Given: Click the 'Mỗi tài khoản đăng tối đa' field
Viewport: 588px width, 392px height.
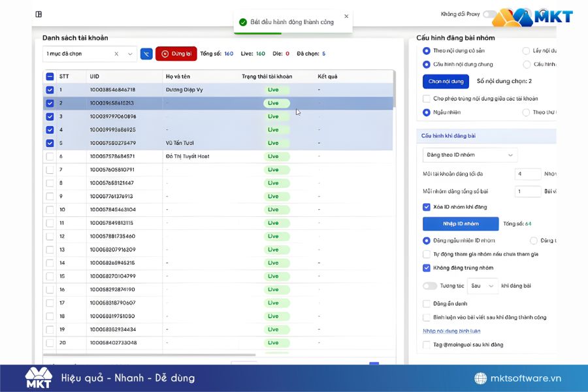Looking at the screenshot, I should click(527, 174).
